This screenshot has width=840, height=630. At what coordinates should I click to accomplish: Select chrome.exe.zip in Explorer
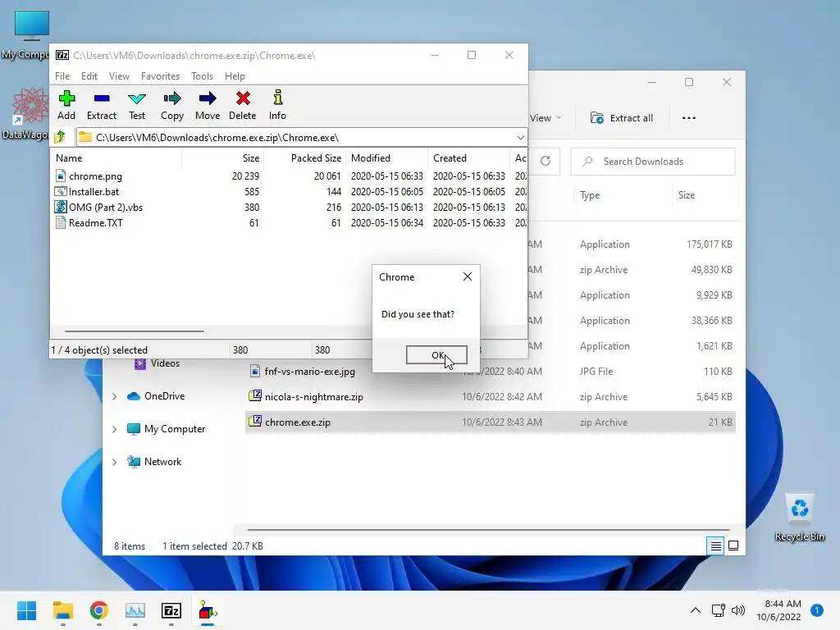click(x=491, y=422)
